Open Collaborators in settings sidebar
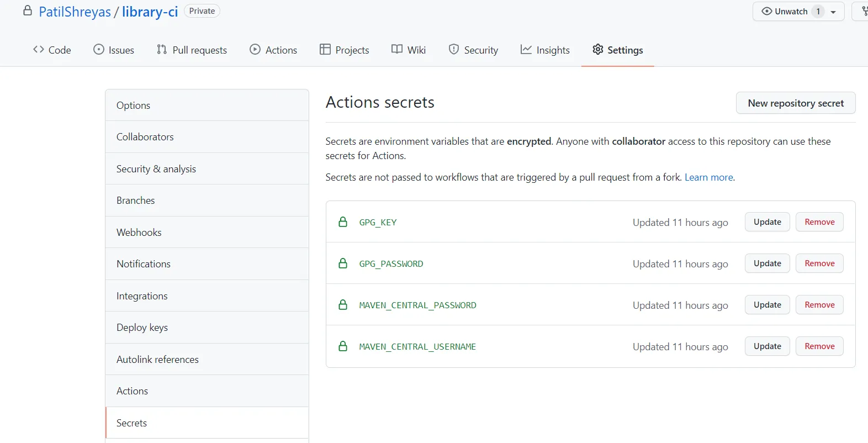 click(x=207, y=137)
